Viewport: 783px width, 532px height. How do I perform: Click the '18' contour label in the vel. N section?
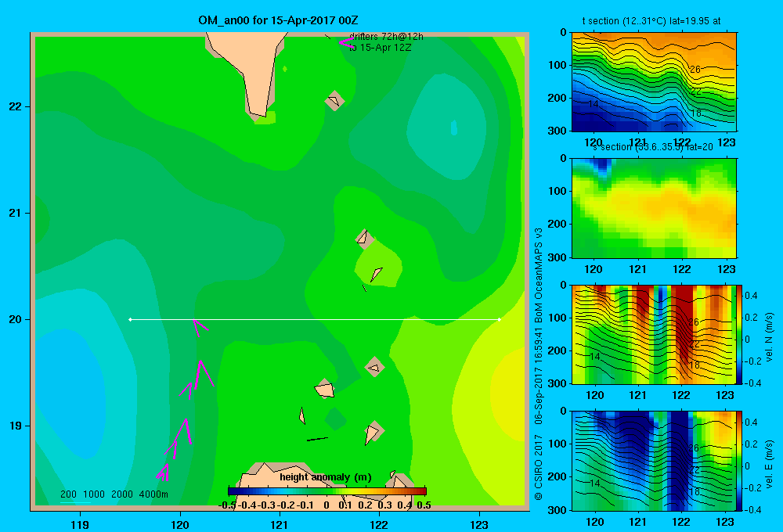[x=695, y=365]
